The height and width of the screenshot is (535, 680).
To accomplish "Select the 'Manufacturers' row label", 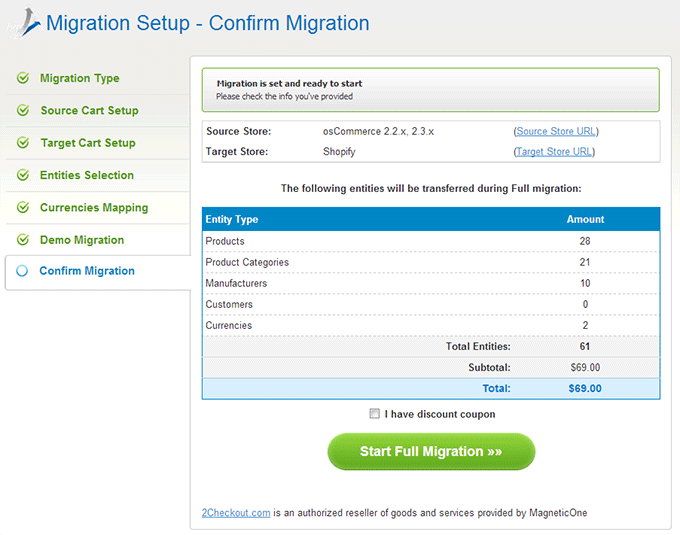I will pyautogui.click(x=236, y=284).
